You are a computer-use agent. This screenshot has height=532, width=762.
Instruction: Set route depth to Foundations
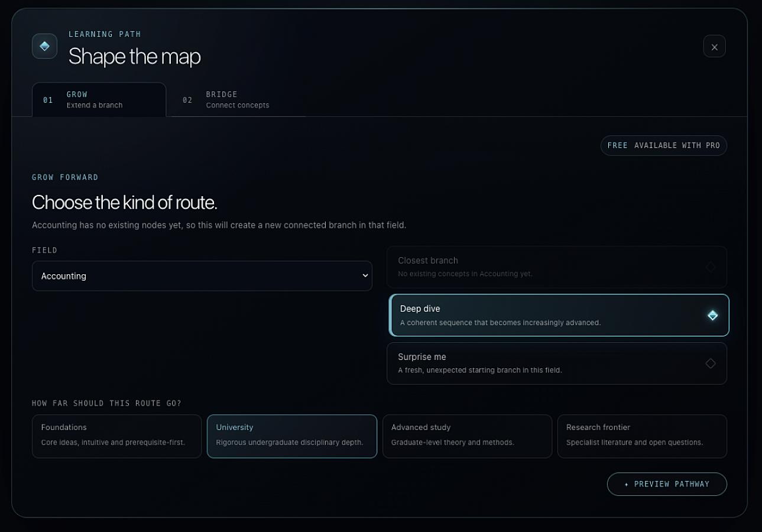[117, 436]
